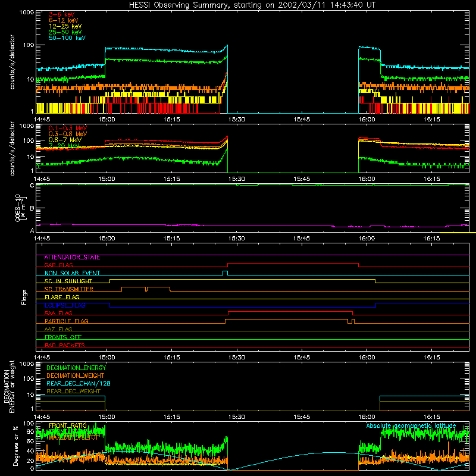Click the DECIMATION_ENERGY legend label

click(76, 368)
